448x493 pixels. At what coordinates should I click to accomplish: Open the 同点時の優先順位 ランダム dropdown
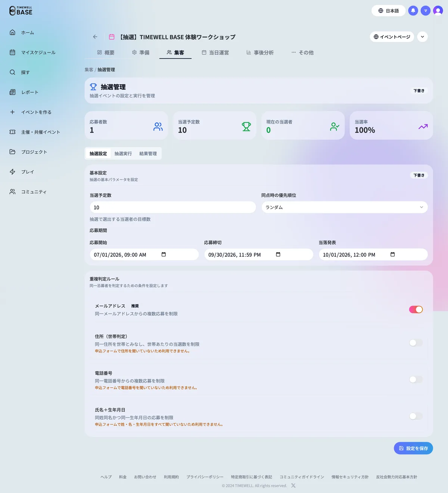[x=344, y=207]
